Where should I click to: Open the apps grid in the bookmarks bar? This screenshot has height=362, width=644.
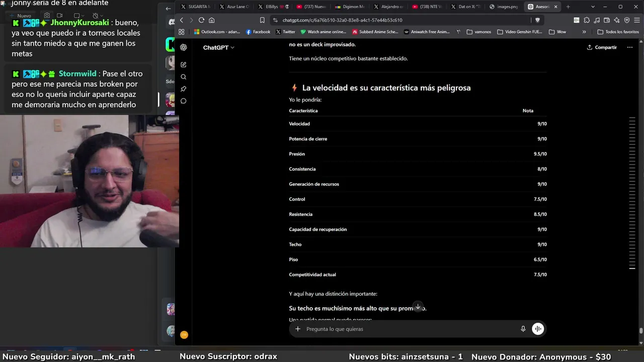pos(182,32)
